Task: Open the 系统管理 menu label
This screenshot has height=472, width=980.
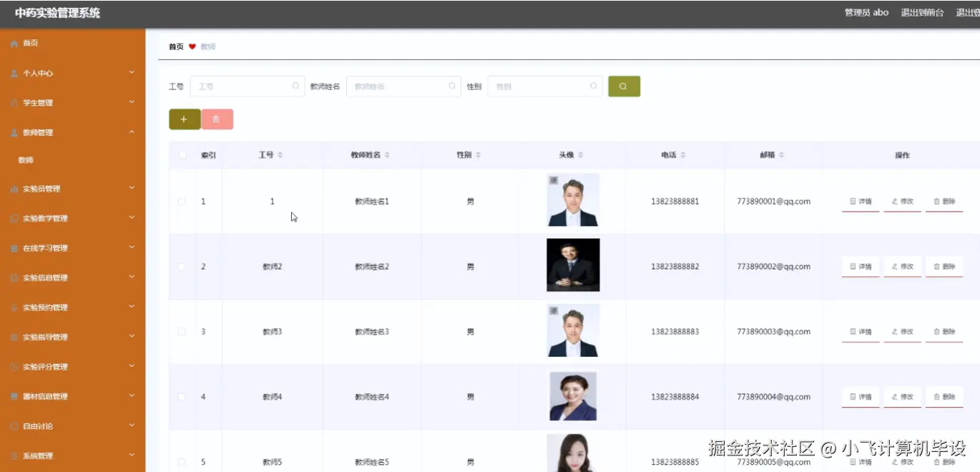Action: pyautogui.click(x=38, y=456)
